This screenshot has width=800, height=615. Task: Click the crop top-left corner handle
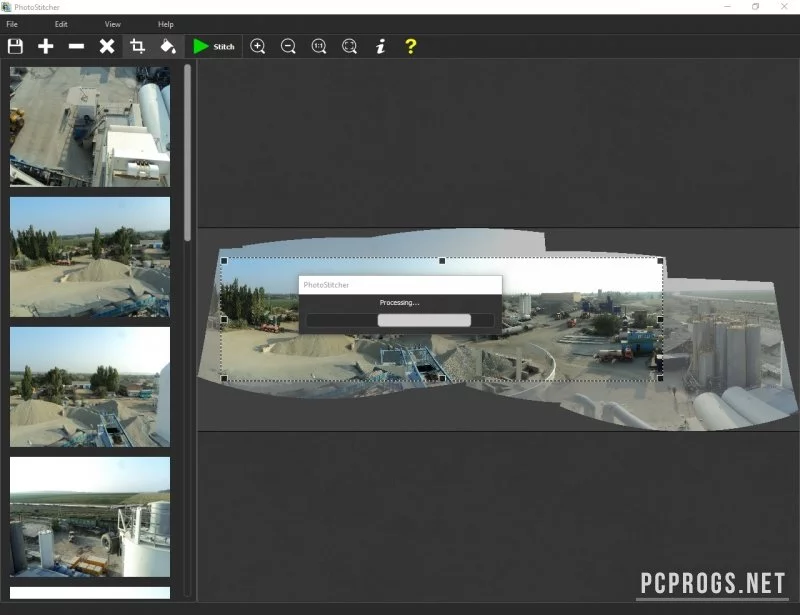click(x=224, y=261)
